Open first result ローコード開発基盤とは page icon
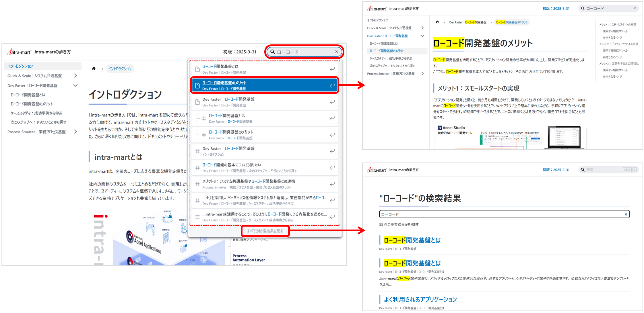This screenshot has width=644, height=313. coord(197,69)
